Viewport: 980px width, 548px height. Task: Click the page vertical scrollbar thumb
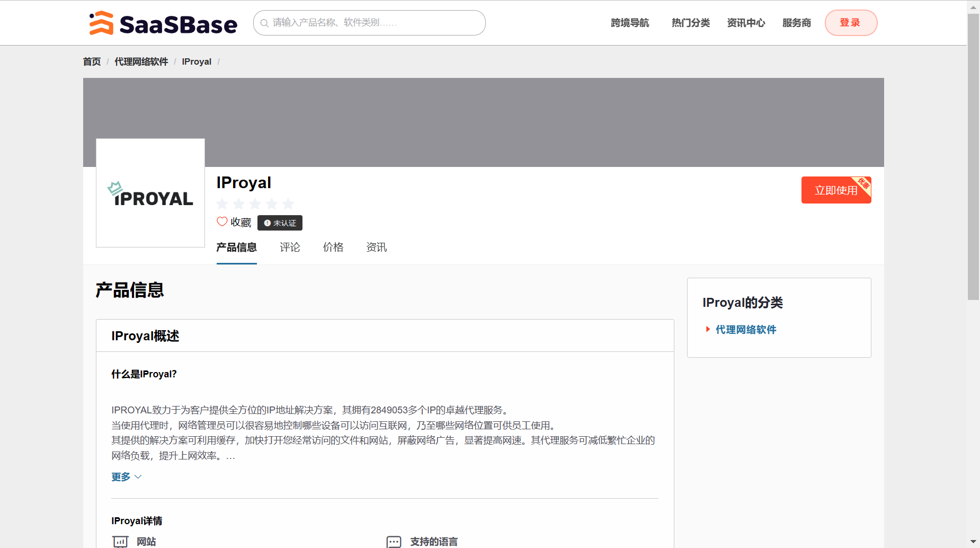974,157
